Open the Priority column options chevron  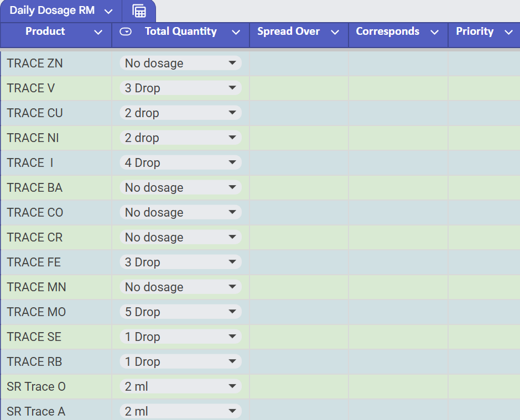click(508, 33)
